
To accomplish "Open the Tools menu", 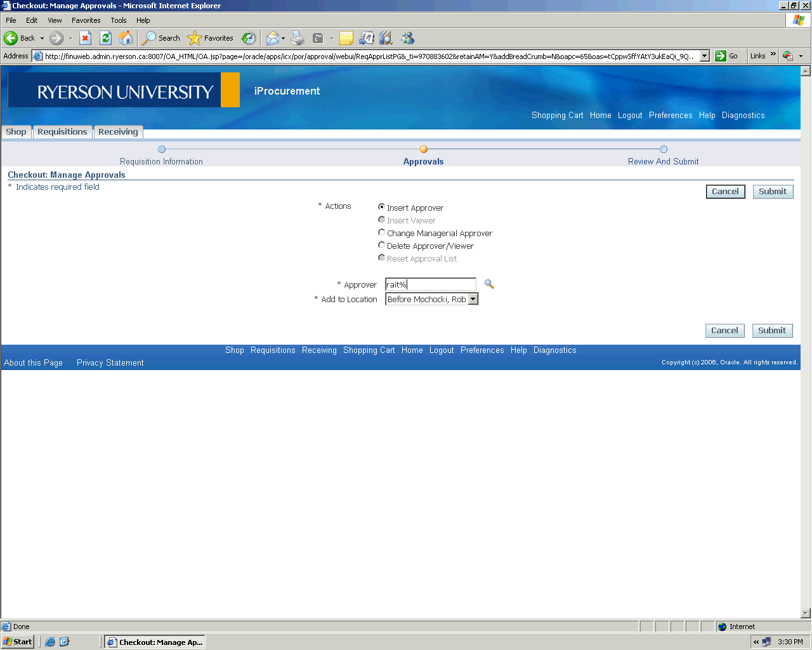I will 118,20.
